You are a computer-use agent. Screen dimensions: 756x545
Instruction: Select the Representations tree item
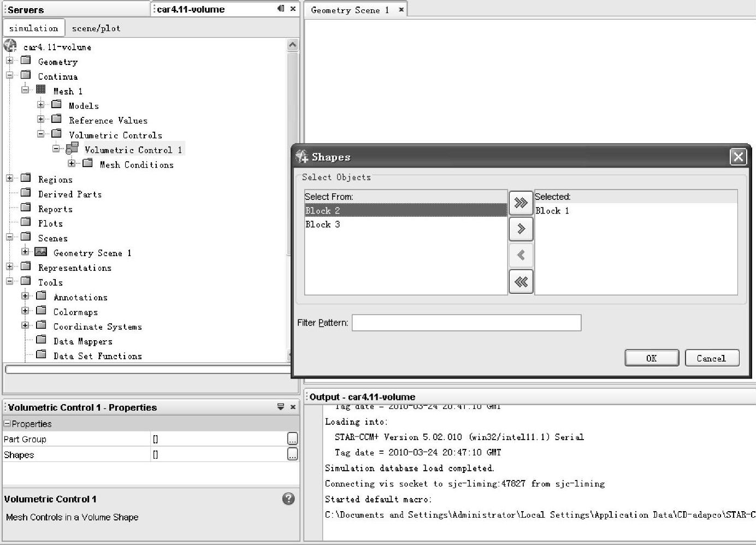[75, 268]
